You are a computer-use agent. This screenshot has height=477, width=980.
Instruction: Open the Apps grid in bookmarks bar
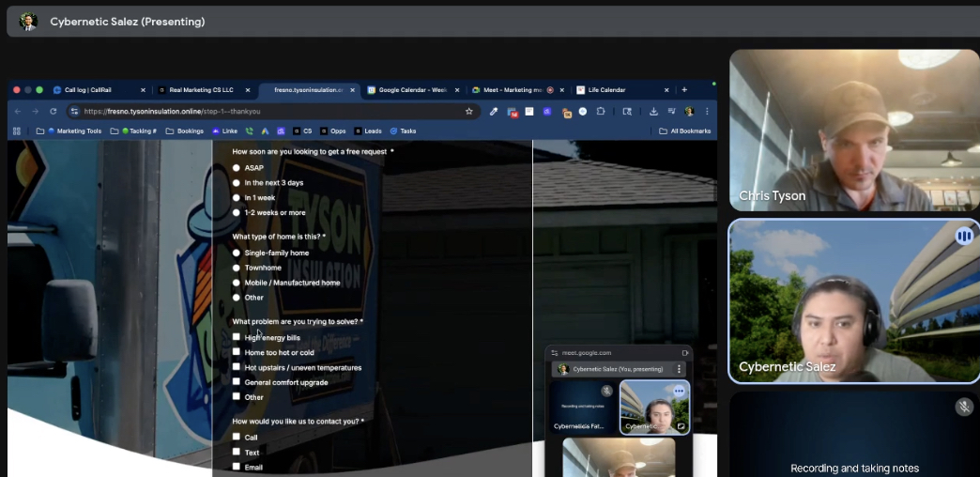[x=17, y=131]
